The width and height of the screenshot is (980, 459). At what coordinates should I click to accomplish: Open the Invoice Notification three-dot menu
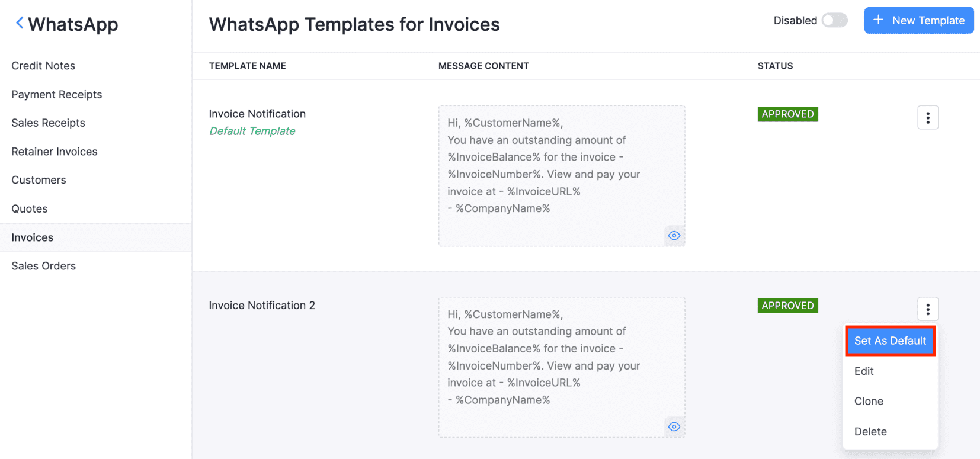pyautogui.click(x=927, y=118)
